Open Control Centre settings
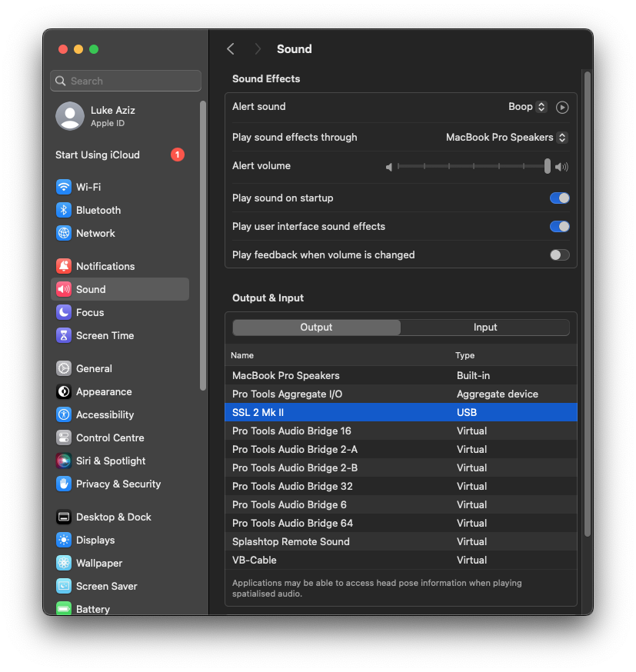 pyautogui.click(x=120, y=438)
